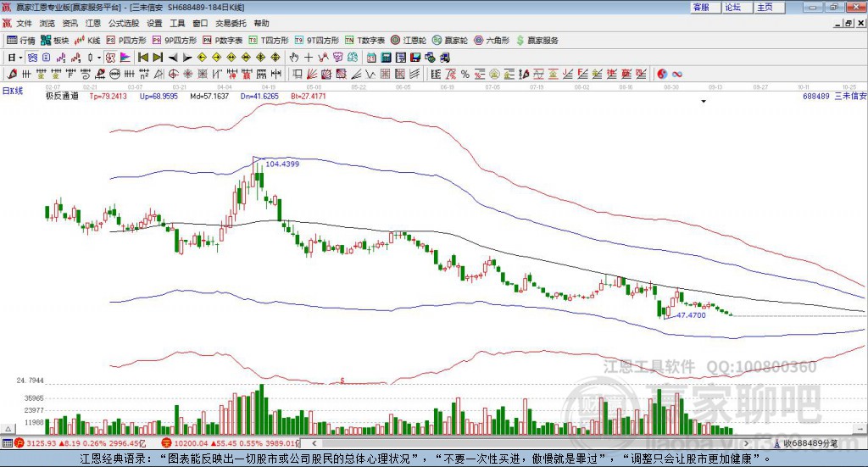The width and height of the screenshot is (868, 467).
Task: Open the 浏览 menu
Action: [47, 23]
